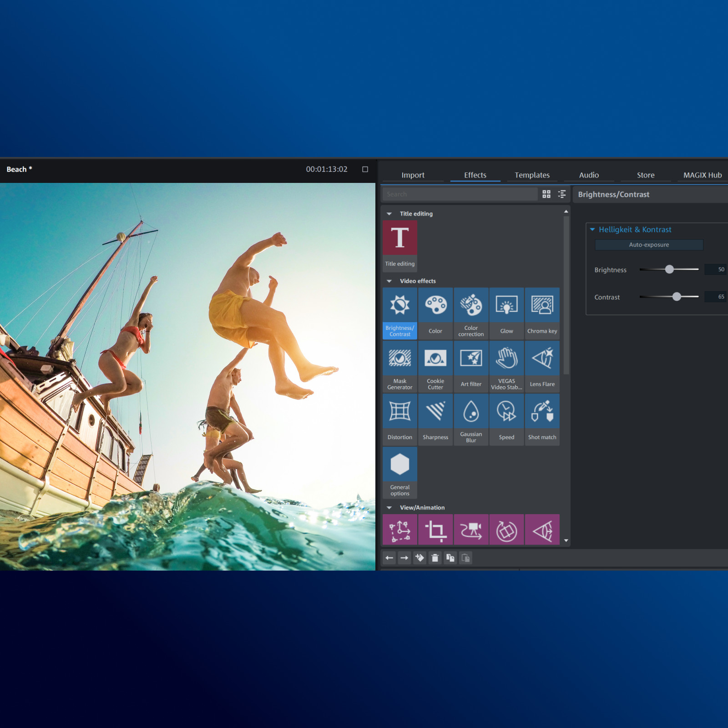Image resolution: width=728 pixels, height=728 pixels.
Task: Switch to list view of effects
Action: coord(562,194)
